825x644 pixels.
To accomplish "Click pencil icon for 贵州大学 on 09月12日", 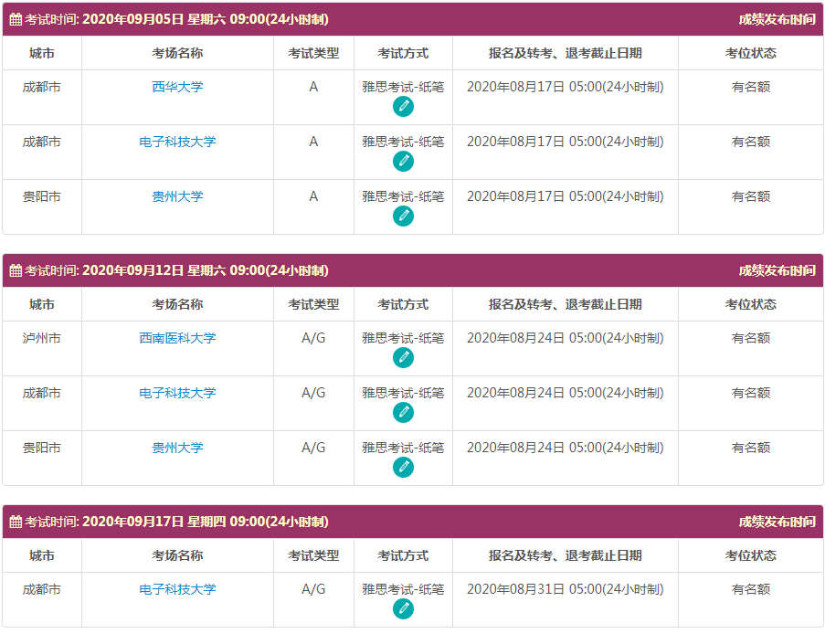I will 403,468.
